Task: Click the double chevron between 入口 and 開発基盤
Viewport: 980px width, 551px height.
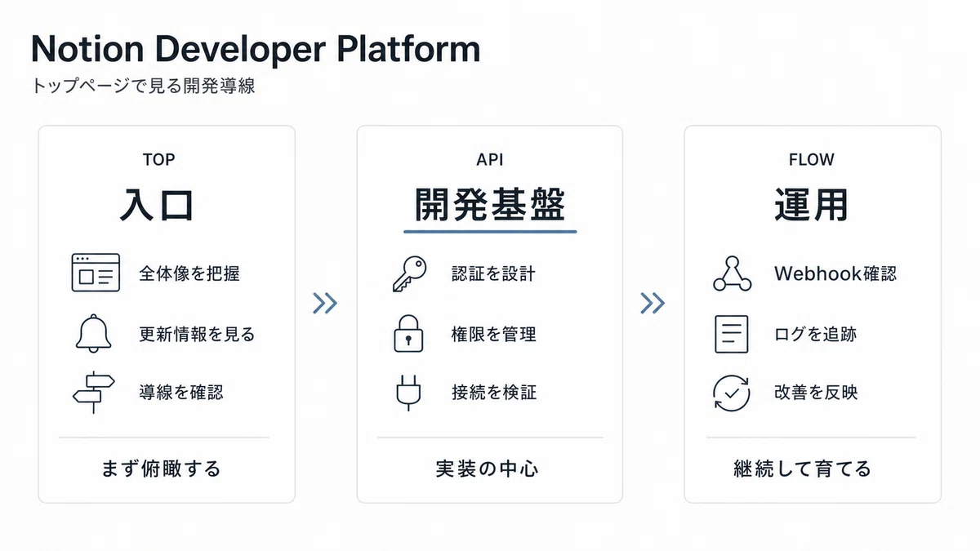Action: point(325,304)
